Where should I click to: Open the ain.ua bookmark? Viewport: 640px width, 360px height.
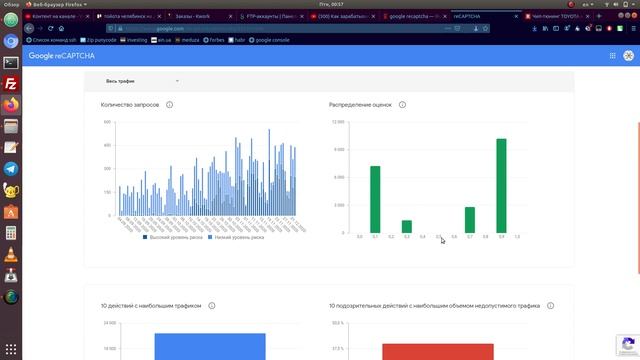coord(161,40)
